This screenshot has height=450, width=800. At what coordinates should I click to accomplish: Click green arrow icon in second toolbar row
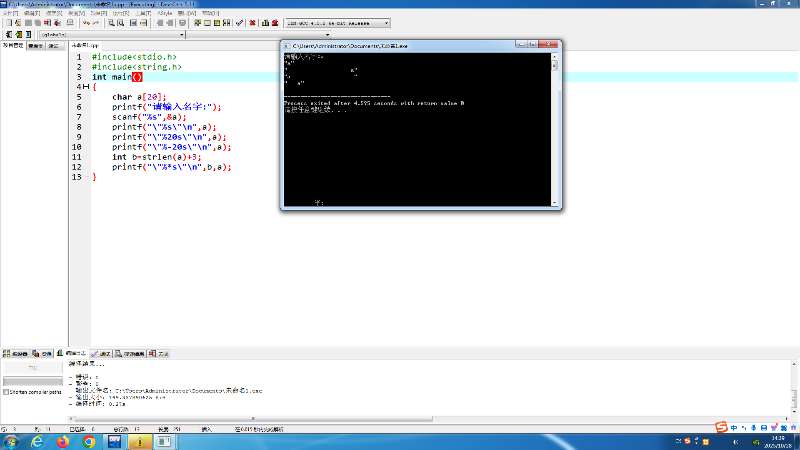pos(18,34)
